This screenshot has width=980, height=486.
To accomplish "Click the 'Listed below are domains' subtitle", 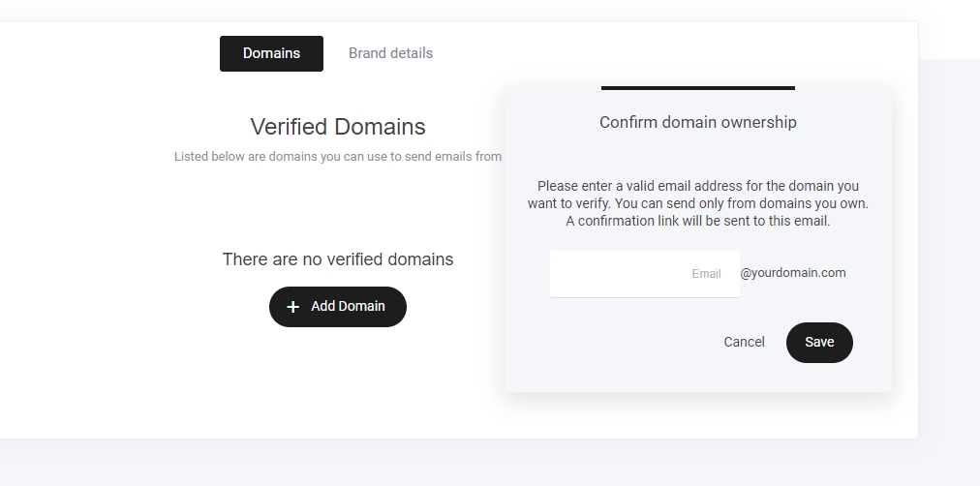I will [337, 157].
